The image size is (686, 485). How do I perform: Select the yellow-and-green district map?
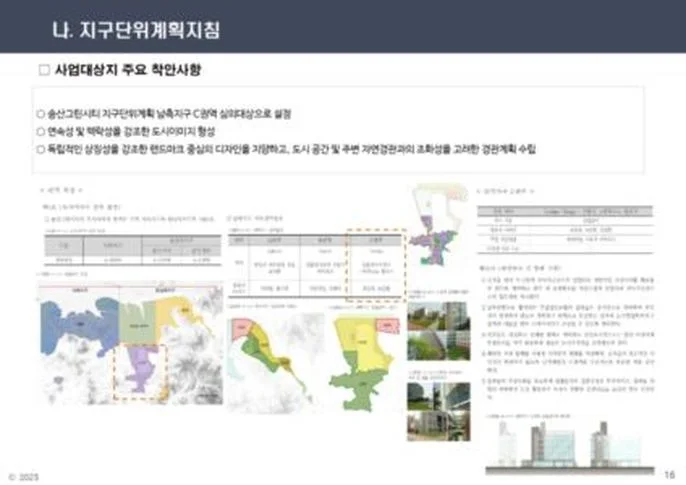(x=365, y=363)
